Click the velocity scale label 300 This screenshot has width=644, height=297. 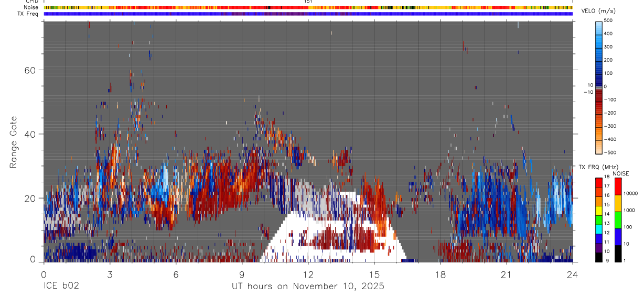coord(608,47)
